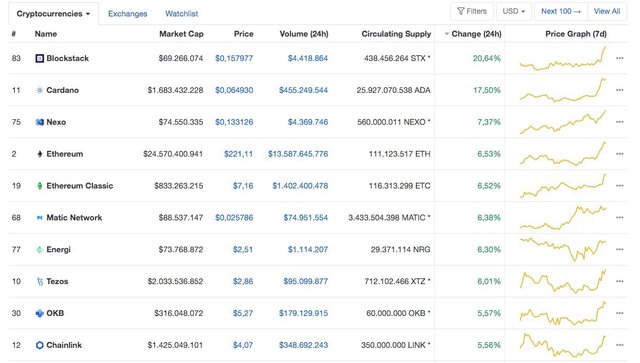
Task: Click the Nexo coin logo icon
Action: [x=40, y=122]
